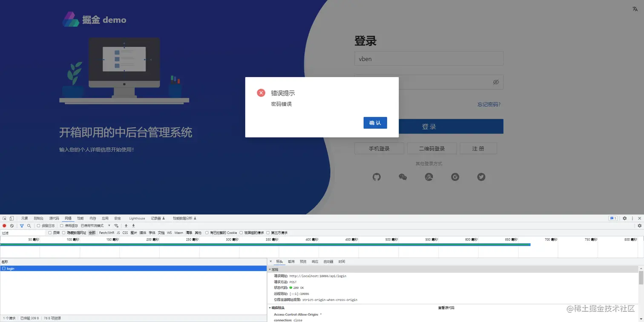Viewport: 644px width, 322px height.
Task: Open the network filter funnel icon
Action: 22,225
